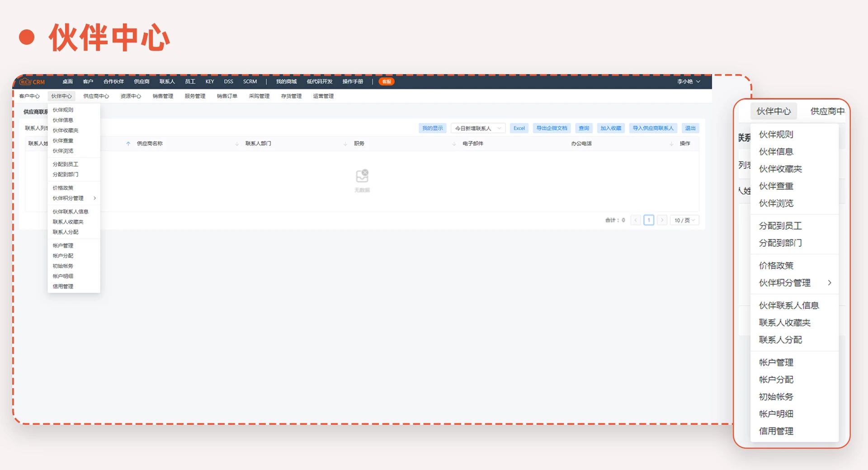868x470 pixels.
Task: Switch to the 存货管理 tab
Action: pyautogui.click(x=291, y=96)
